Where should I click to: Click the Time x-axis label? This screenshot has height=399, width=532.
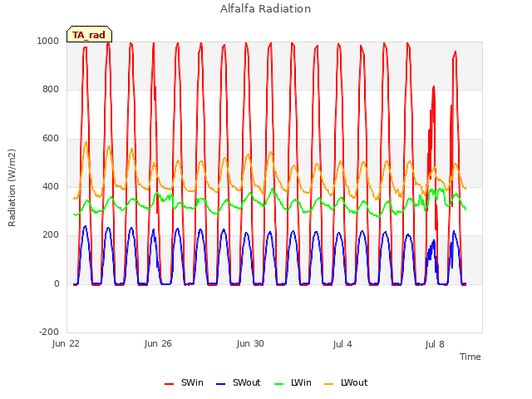pyautogui.click(x=470, y=357)
